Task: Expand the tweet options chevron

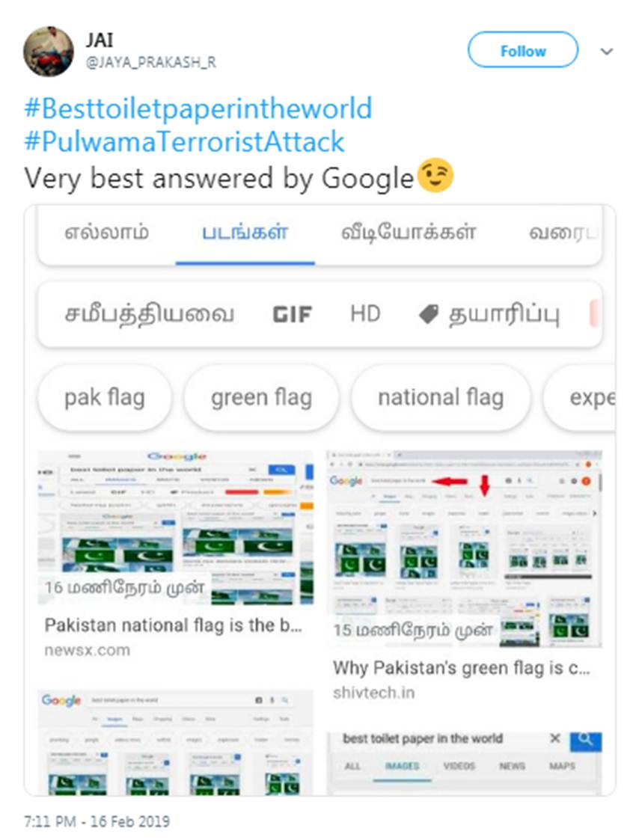Action: click(x=607, y=52)
